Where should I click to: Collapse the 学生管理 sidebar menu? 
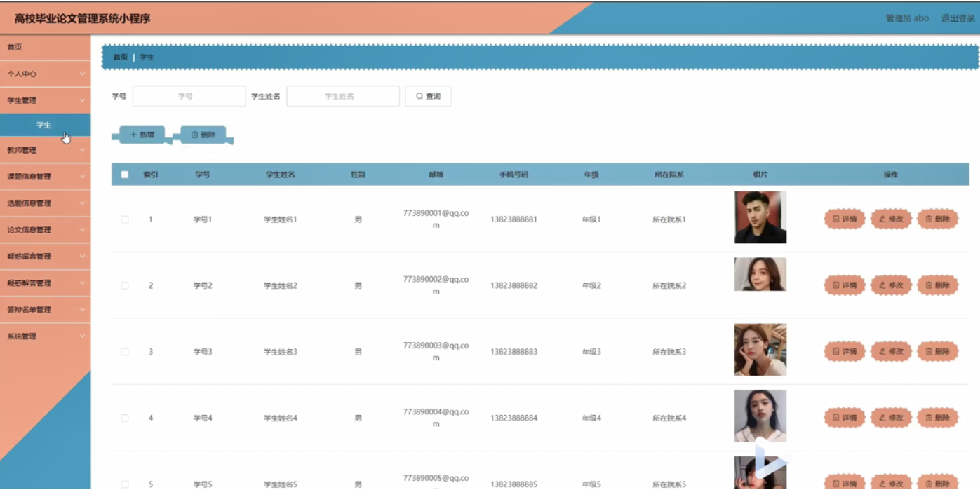pos(45,100)
